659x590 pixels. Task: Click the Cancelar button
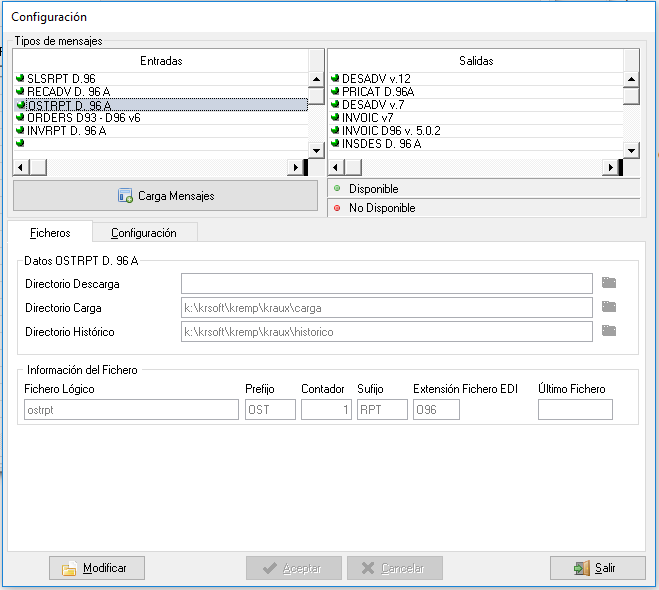click(x=395, y=568)
